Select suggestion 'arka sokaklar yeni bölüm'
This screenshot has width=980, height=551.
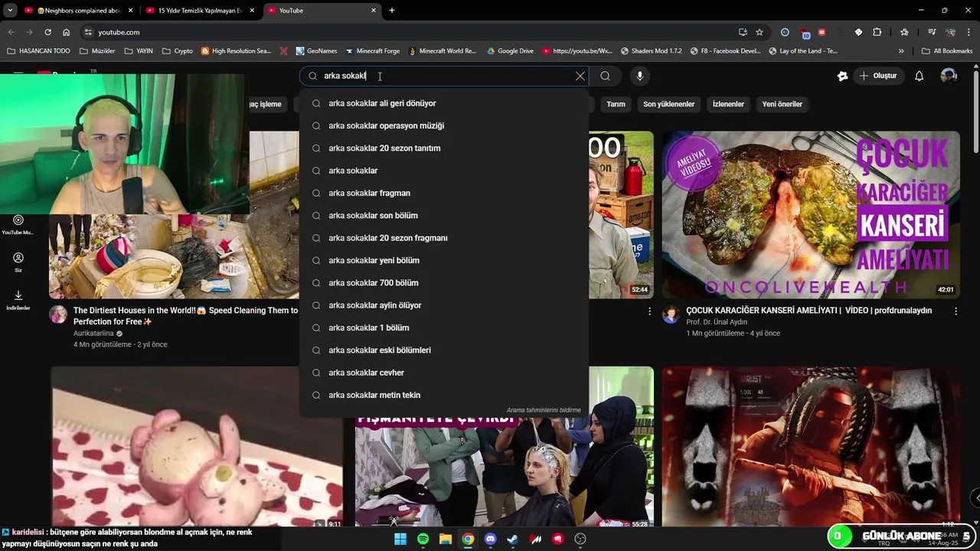click(x=444, y=260)
